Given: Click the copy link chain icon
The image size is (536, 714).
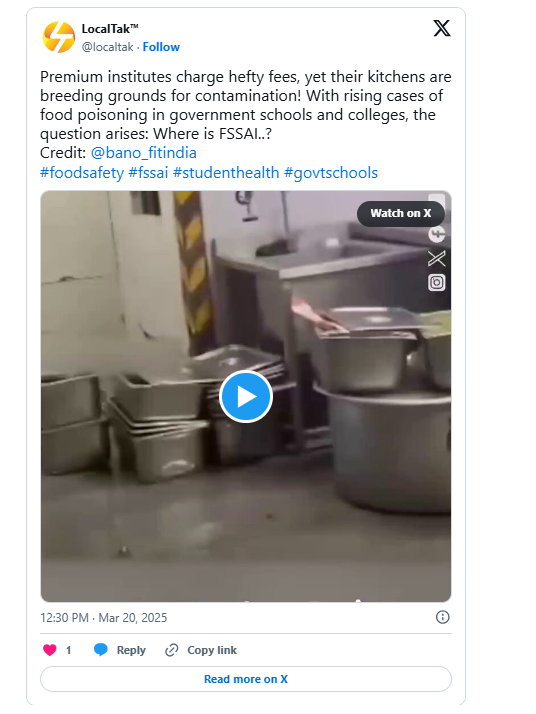Looking at the screenshot, I should (171, 650).
